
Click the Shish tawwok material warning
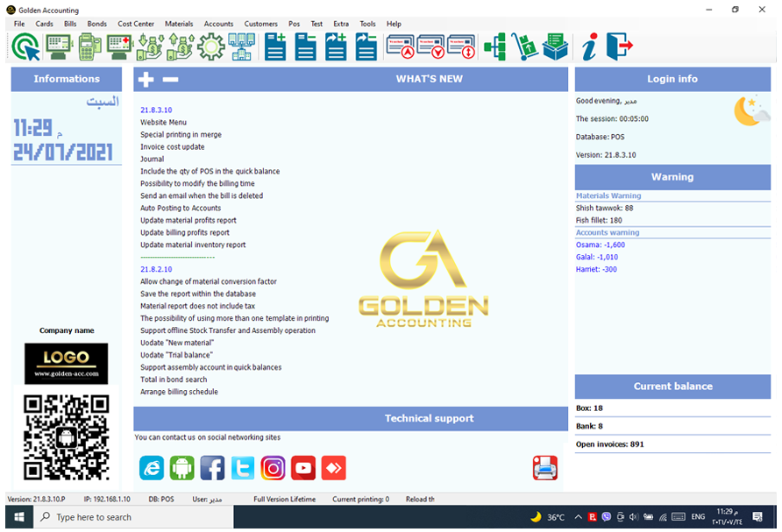[x=604, y=209]
